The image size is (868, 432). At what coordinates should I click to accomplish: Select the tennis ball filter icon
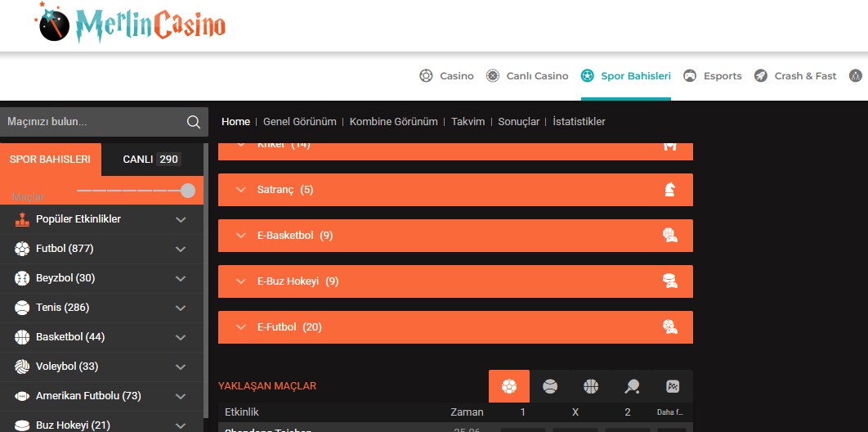click(x=550, y=386)
